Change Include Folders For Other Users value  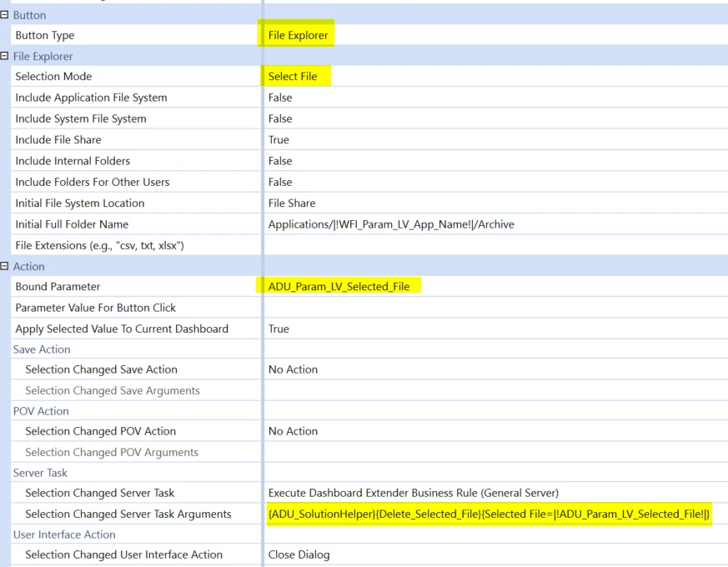pyautogui.click(x=496, y=182)
